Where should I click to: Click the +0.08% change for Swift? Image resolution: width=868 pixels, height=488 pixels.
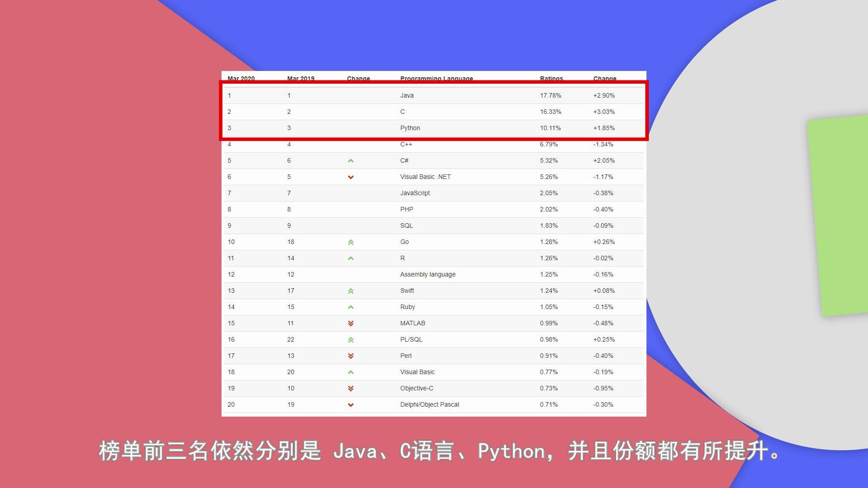pos(604,291)
